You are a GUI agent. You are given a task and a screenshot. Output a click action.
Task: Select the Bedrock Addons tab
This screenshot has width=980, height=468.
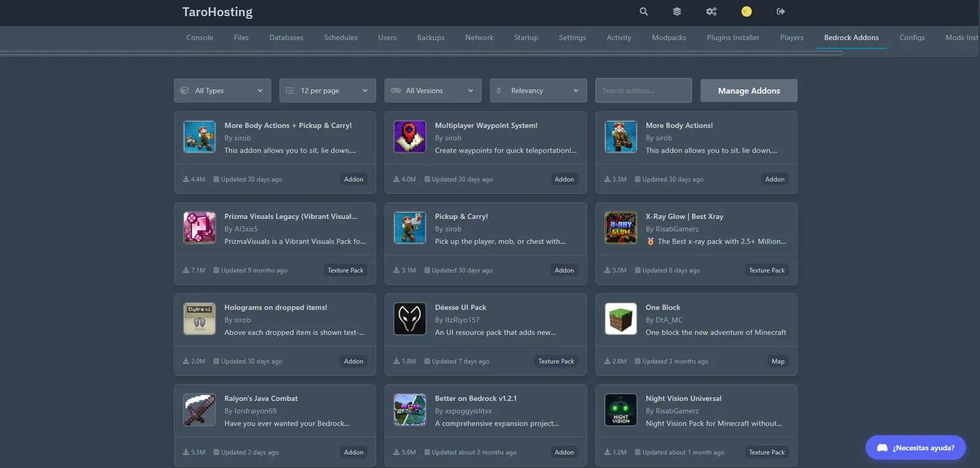click(851, 37)
